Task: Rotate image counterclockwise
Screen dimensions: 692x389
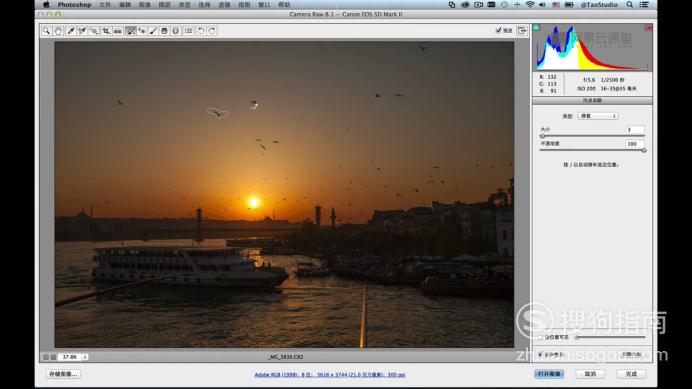Action: [201, 31]
